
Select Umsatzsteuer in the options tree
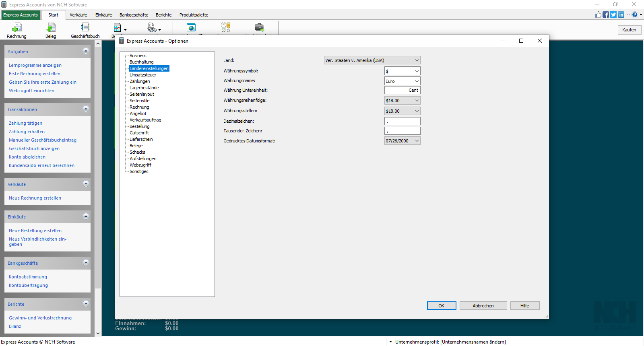(x=143, y=75)
